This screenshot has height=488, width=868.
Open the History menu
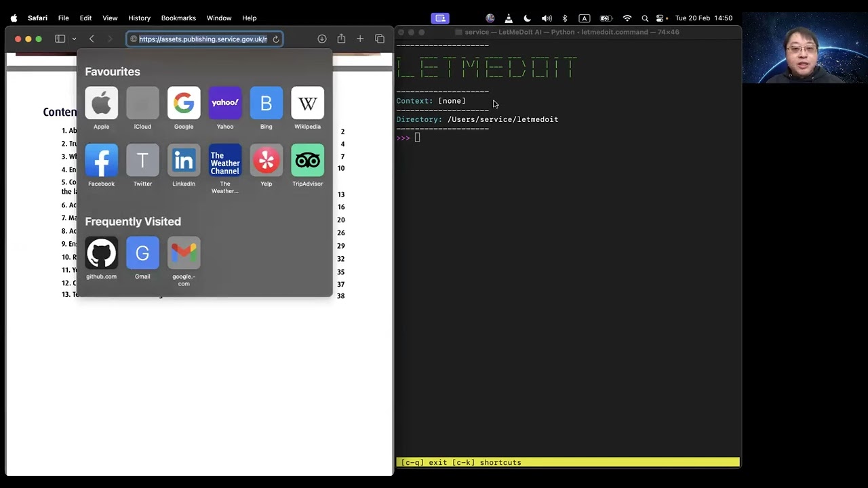coord(139,18)
